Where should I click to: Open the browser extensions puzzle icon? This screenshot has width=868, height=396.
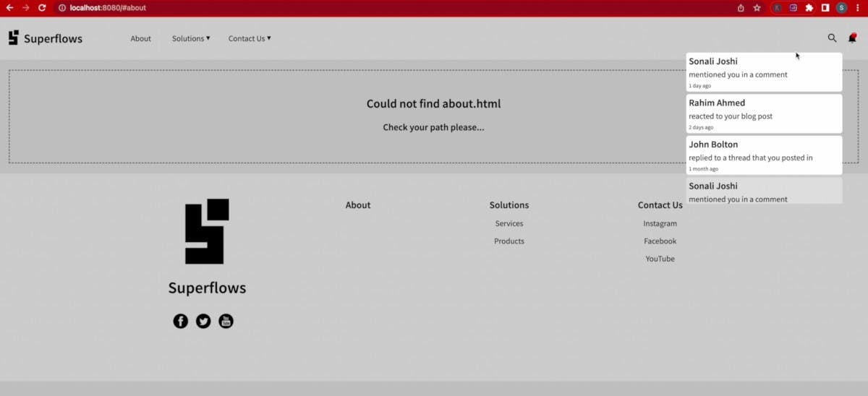point(809,8)
